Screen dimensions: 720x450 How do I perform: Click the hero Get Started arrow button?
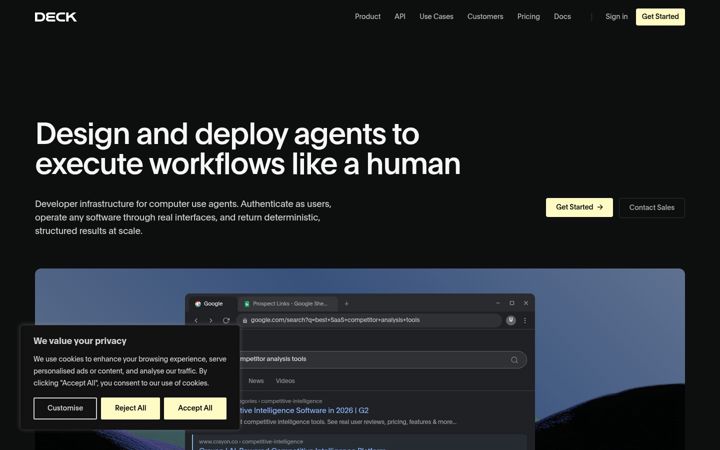(579, 208)
